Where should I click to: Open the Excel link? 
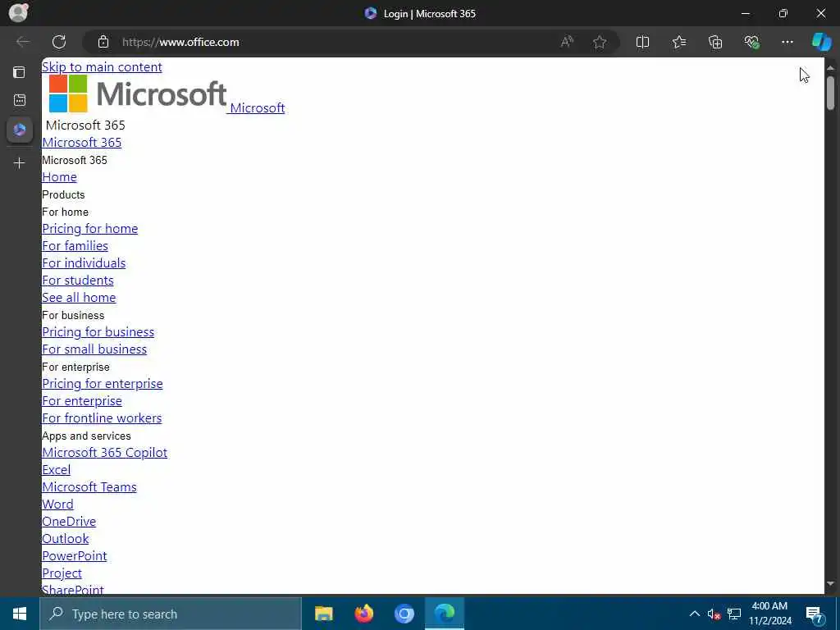pos(57,470)
